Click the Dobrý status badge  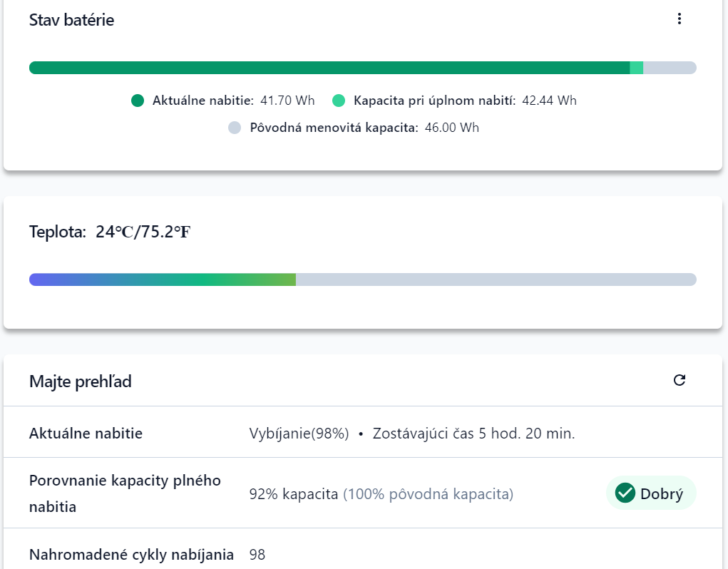(650, 493)
